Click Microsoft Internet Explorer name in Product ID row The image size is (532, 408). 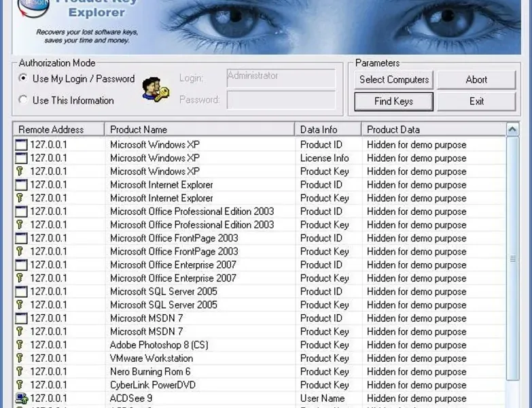click(x=162, y=185)
